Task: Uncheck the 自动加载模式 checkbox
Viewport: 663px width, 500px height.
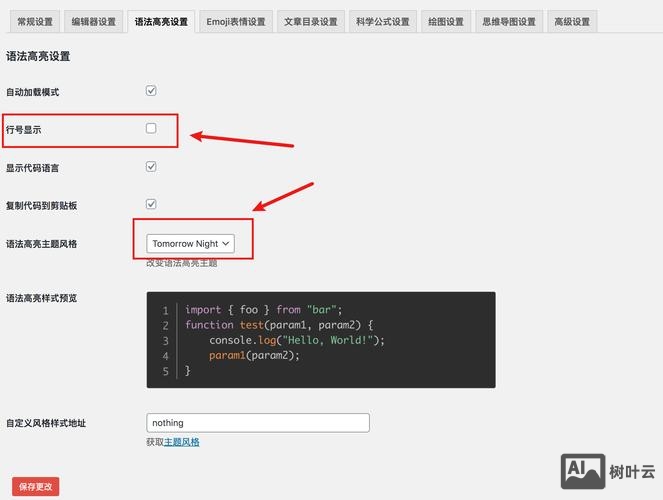Action: pyautogui.click(x=151, y=90)
